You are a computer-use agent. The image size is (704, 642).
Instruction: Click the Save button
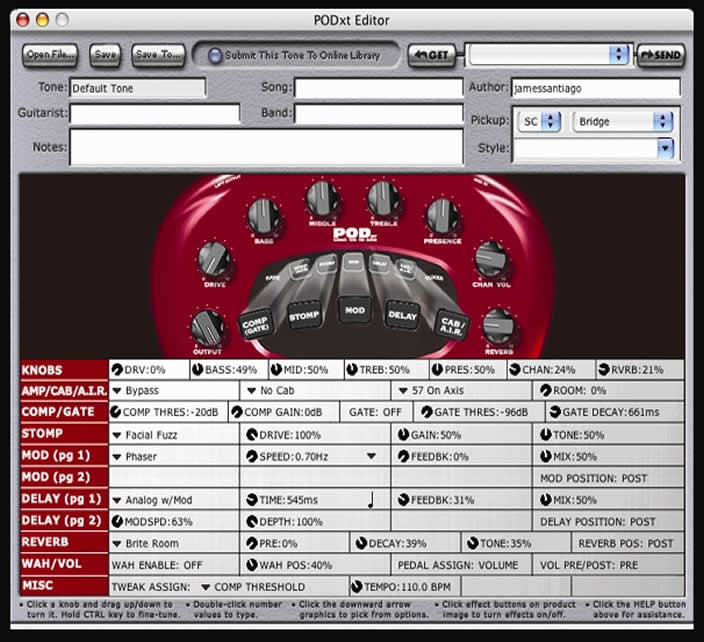click(105, 55)
